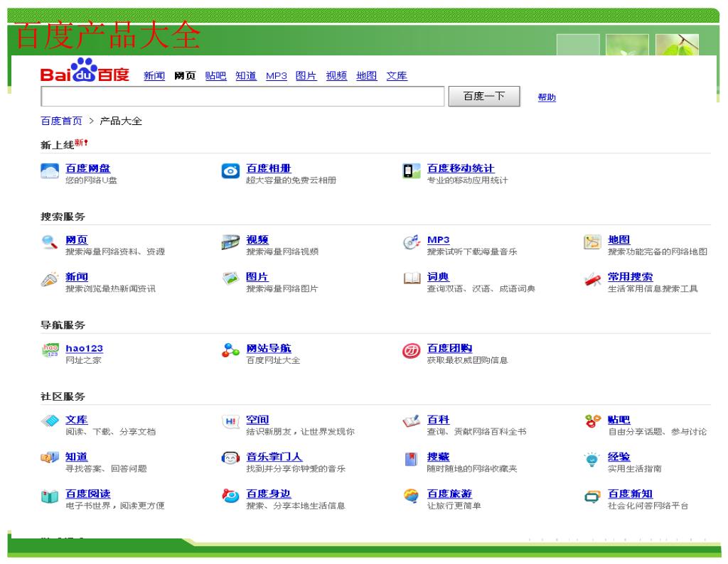
Task: Switch to the 视频 search tab
Action: click(x=336, y=75)
